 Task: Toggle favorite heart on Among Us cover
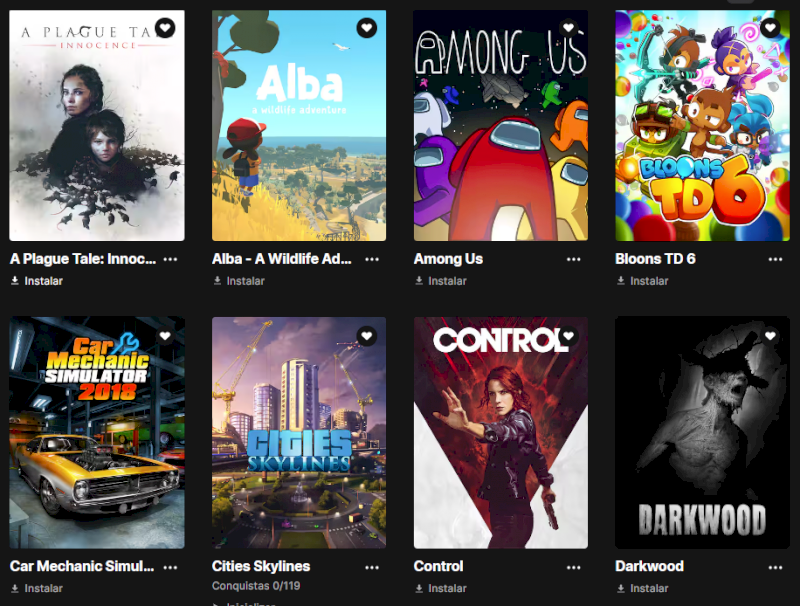coord(568,28)
